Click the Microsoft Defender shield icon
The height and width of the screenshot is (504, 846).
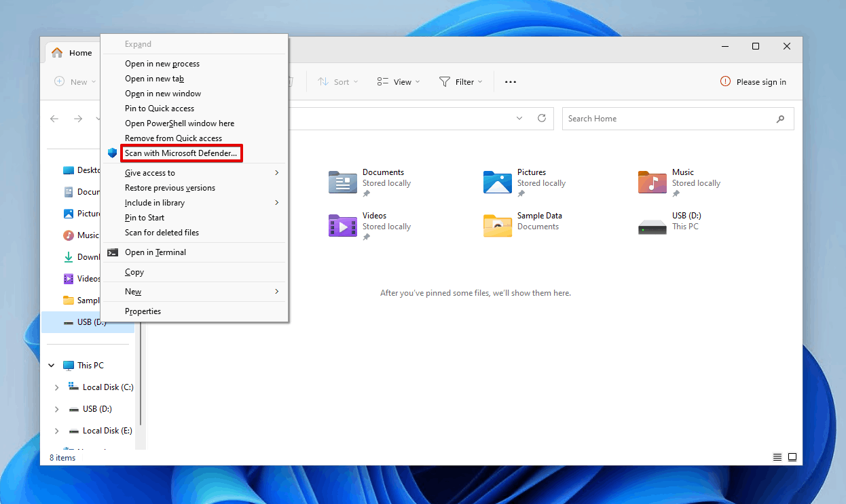tap(113, 153)
